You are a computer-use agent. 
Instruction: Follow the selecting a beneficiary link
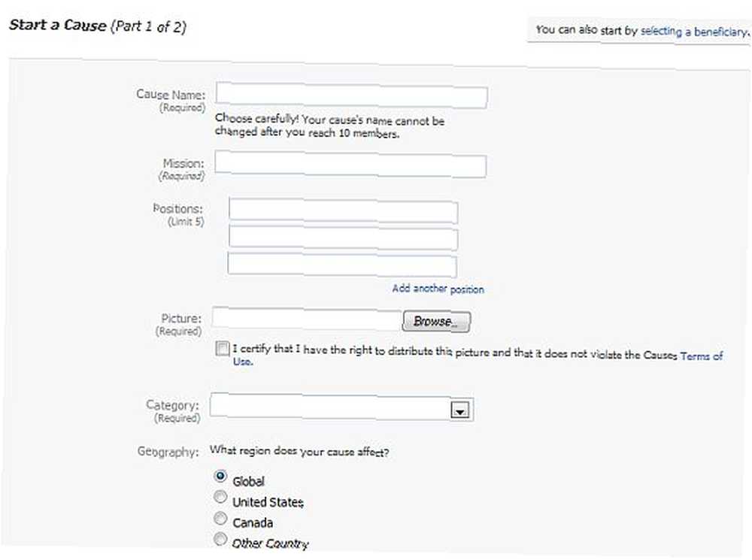[694, 32]
